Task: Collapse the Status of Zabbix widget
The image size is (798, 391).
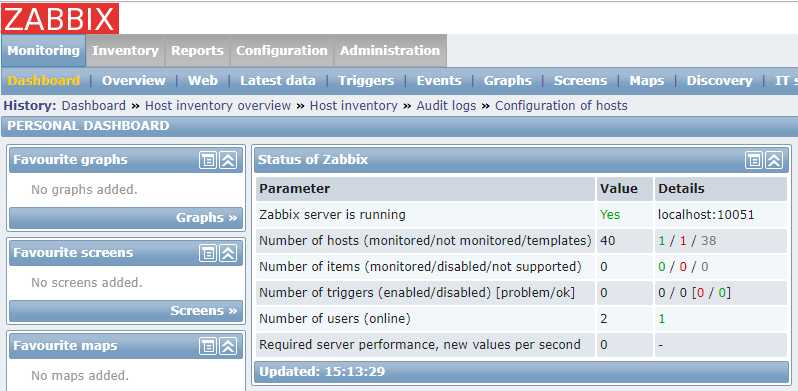Action: [775, 160]
